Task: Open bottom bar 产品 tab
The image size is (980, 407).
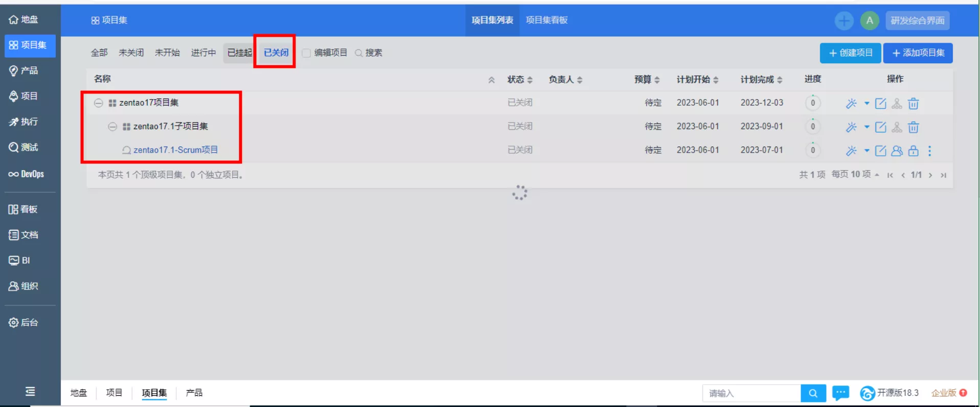Action: 194,393
